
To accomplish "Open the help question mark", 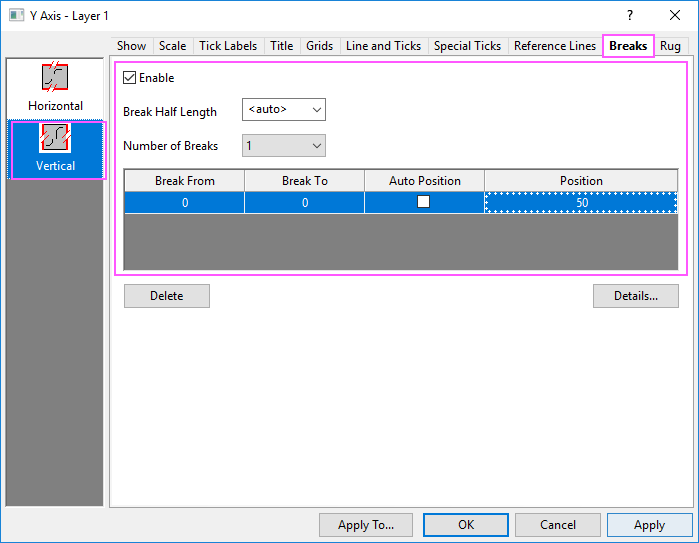I will [629, 16].
